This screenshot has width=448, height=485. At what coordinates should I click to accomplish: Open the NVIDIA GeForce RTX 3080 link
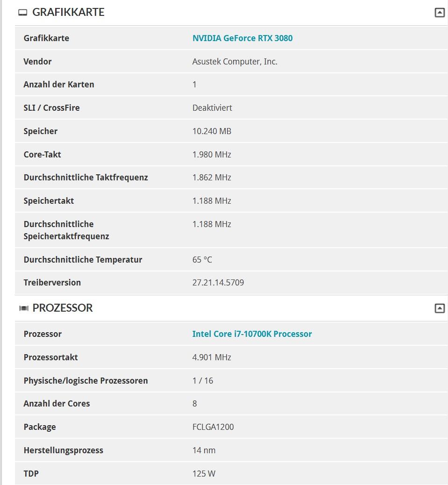[x=242, y=38]
